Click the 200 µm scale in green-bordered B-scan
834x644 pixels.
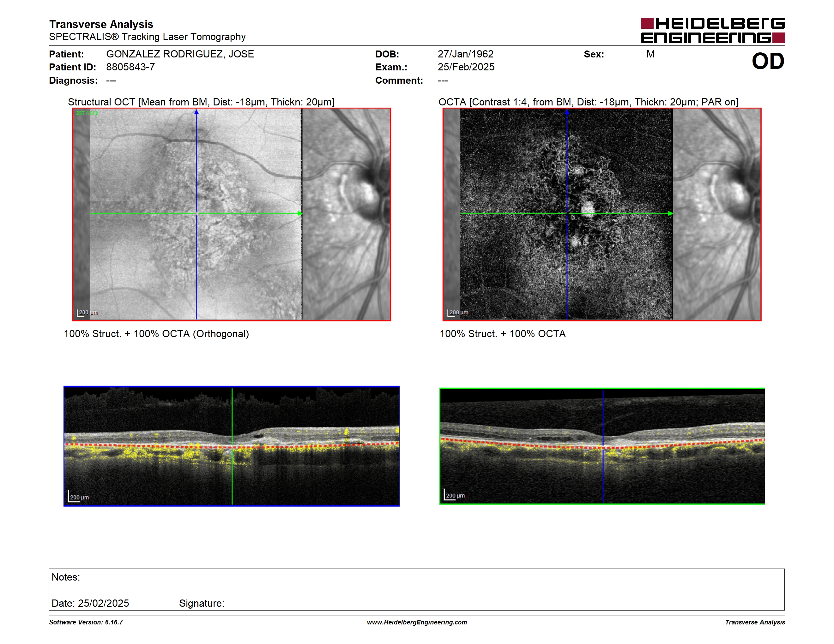454,495
